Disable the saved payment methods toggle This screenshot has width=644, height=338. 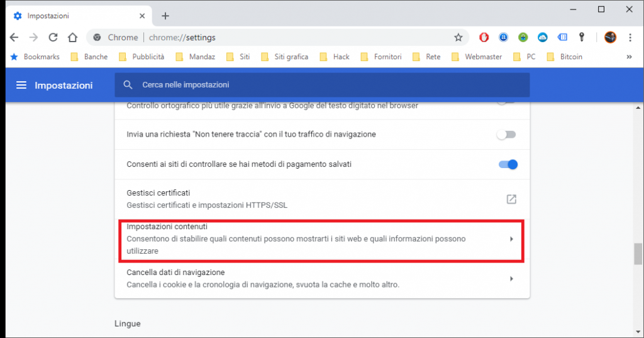(508, 164)
